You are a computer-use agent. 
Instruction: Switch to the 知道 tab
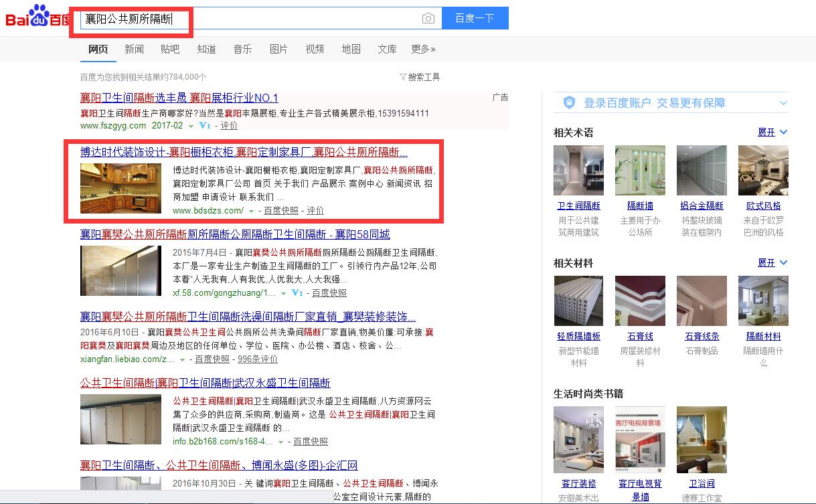point(206,49)
